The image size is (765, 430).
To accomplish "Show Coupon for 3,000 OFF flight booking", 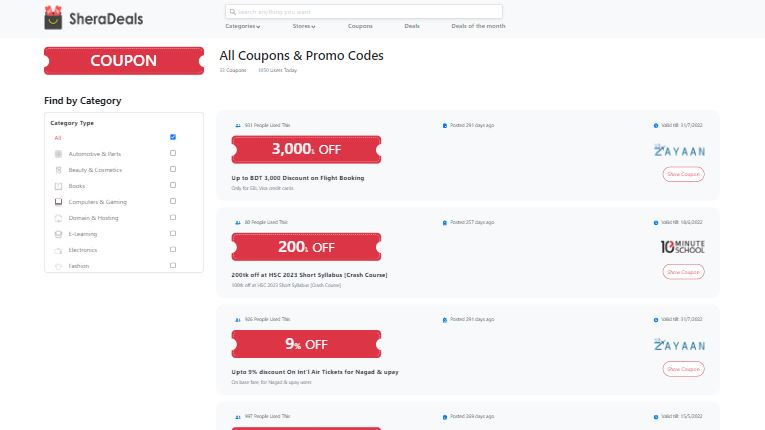I will click(x=683, y=174).
